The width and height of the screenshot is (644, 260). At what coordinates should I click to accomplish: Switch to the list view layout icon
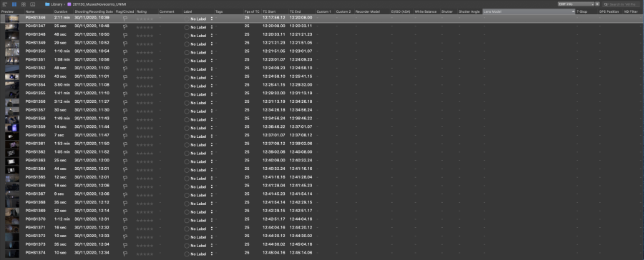pos(4,4)
